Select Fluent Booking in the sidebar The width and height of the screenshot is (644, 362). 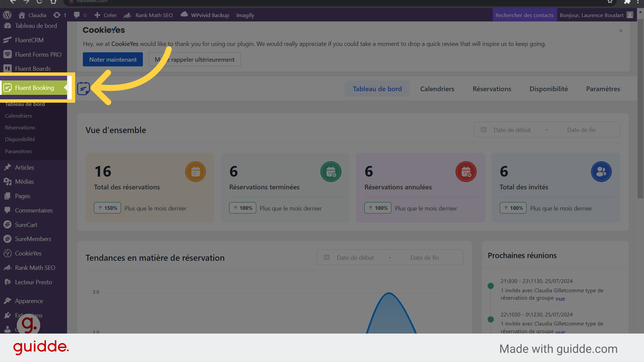tap(34, 87)
